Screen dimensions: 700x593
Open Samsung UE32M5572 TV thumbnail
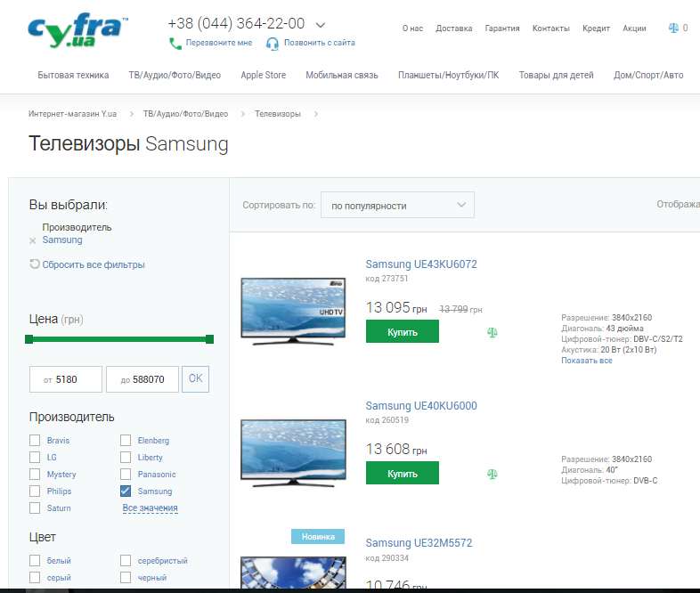point(293,573)
